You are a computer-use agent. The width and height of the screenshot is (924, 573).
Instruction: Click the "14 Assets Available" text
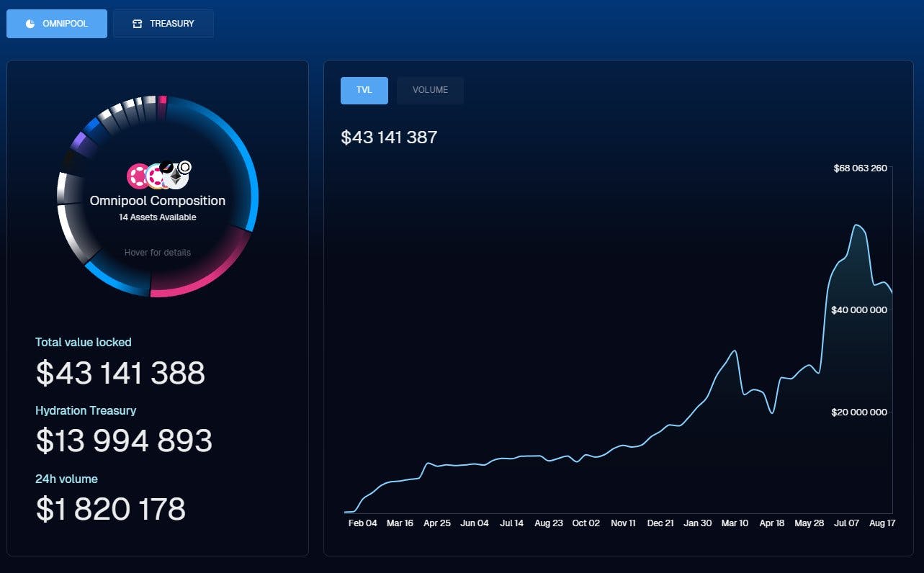pos(158,217)
